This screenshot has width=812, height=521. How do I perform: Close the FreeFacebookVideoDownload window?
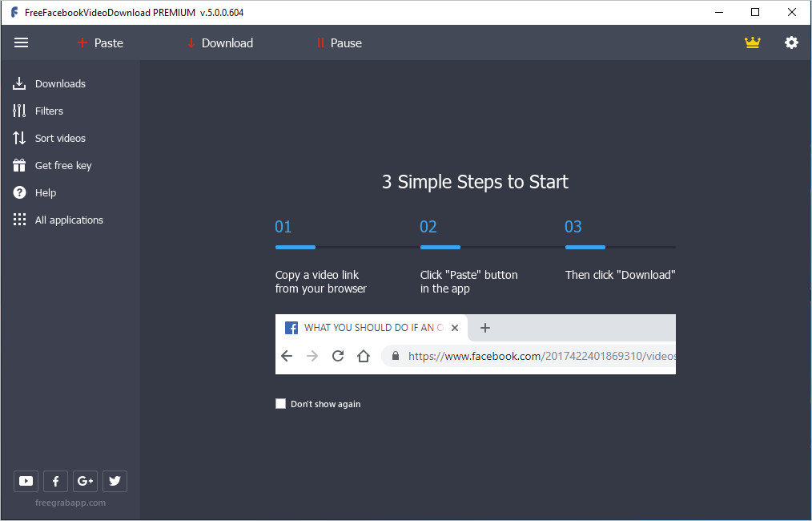click(792, 13)
